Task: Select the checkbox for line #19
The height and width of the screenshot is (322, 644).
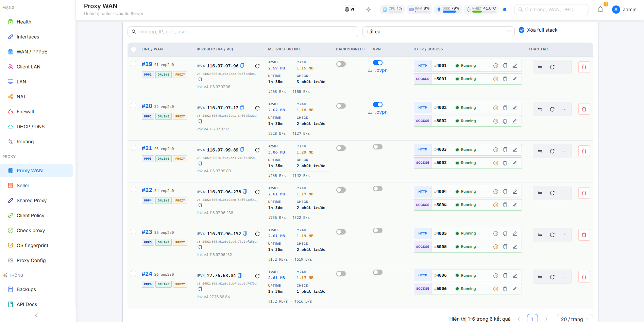Action: point(134,64)
